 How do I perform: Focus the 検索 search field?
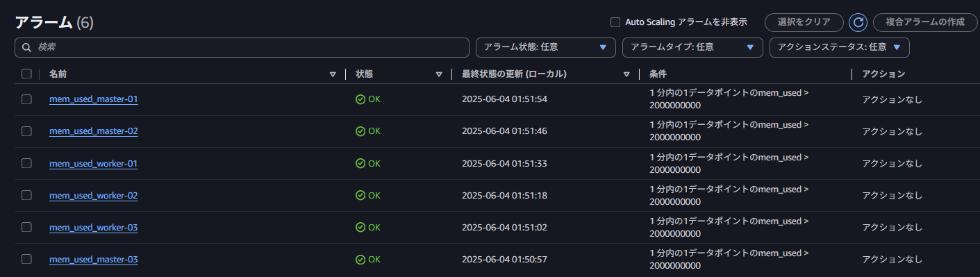(242, 47)
